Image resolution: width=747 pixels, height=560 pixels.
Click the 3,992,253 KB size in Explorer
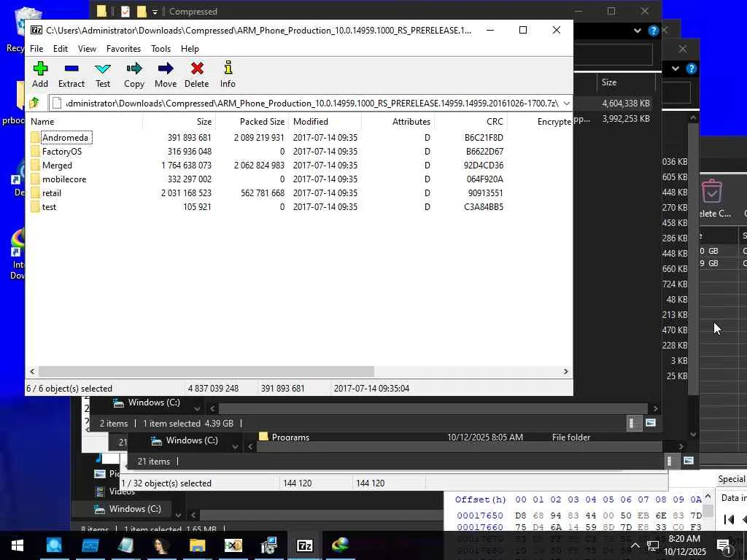(x=625, y=119)
